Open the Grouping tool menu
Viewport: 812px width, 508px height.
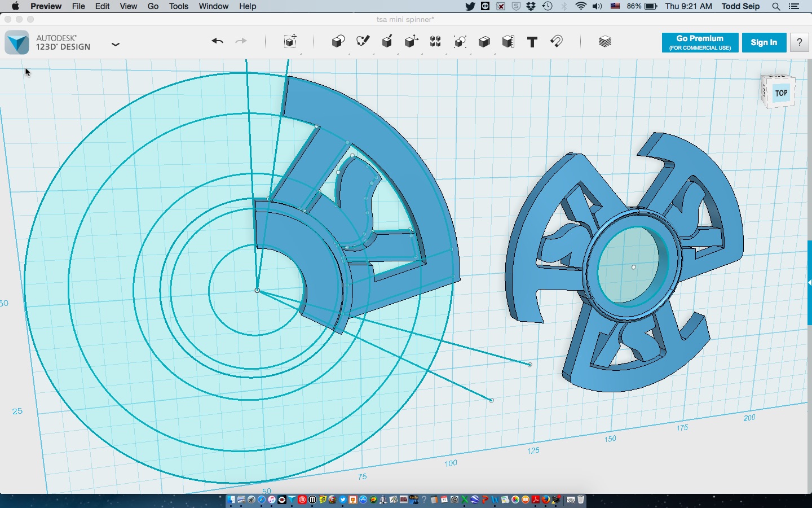[x=460, y=41]
